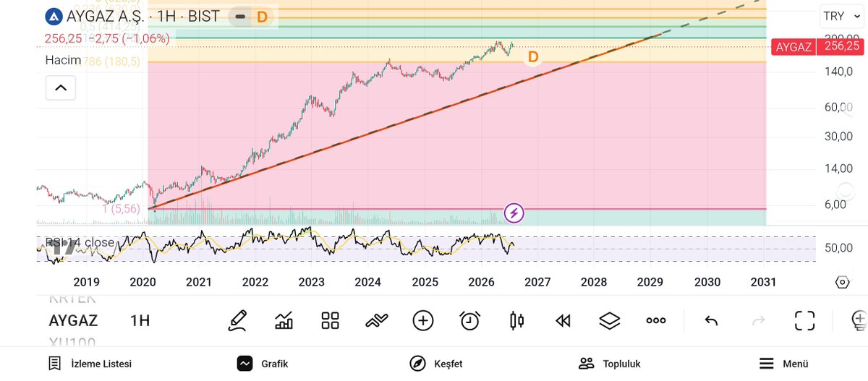Open the compare symbols wave icon
868x381 pixels.
click(377, 320)
